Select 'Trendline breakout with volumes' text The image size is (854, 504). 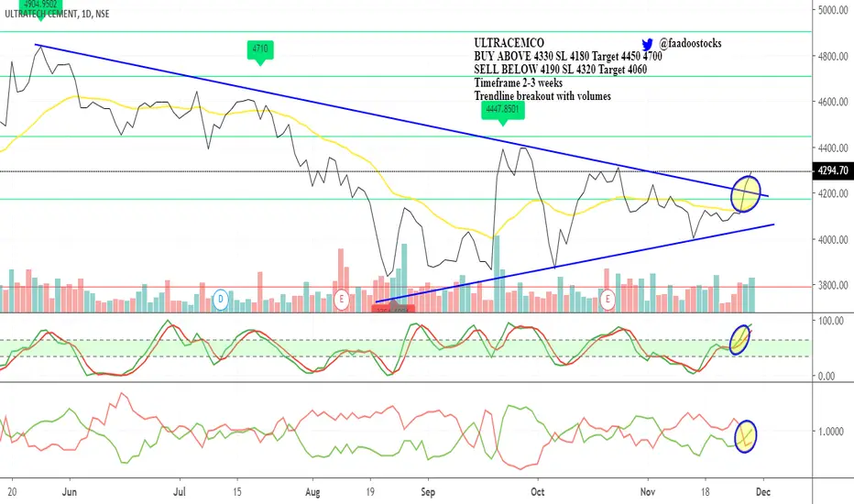point(542,96)
